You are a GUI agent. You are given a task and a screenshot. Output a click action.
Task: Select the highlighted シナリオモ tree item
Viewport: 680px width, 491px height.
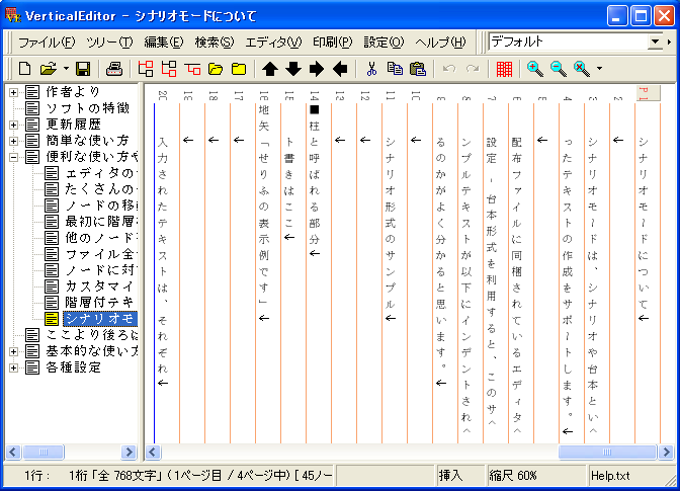click(101, 319)
